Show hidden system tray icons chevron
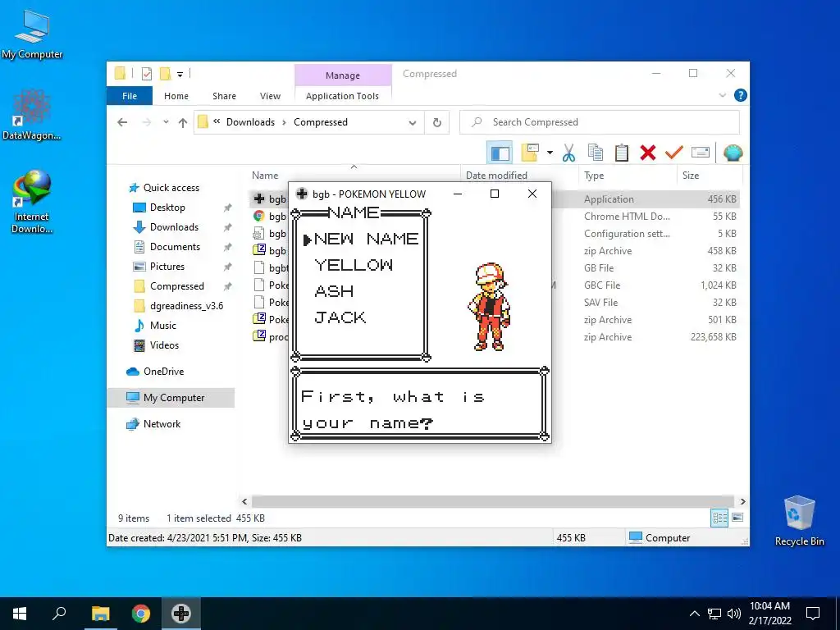Viewport: 840px width, 630px height. [694, 614]
